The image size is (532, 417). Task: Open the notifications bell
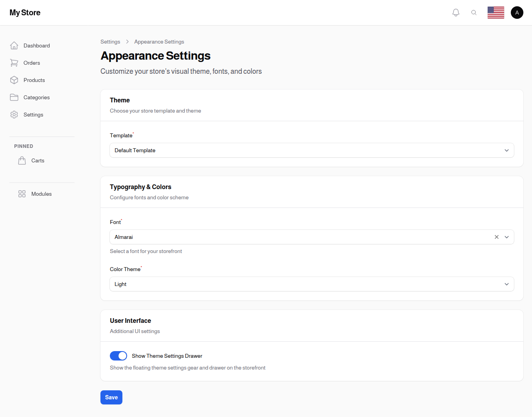point(455,12)
